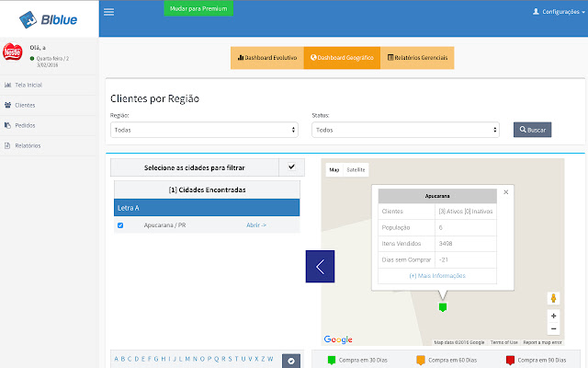Click the [1] Cidades Encontradas header

tap(207, 190)
